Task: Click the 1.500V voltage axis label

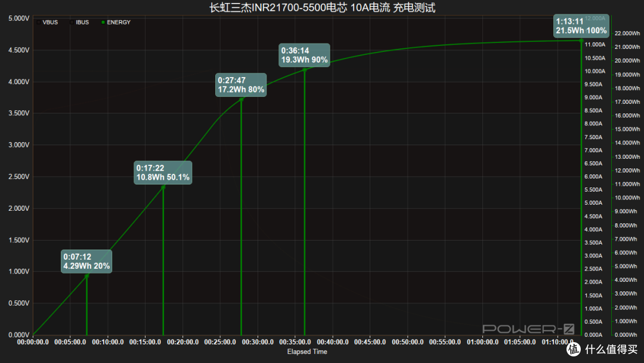Action: tap(19, 240)
